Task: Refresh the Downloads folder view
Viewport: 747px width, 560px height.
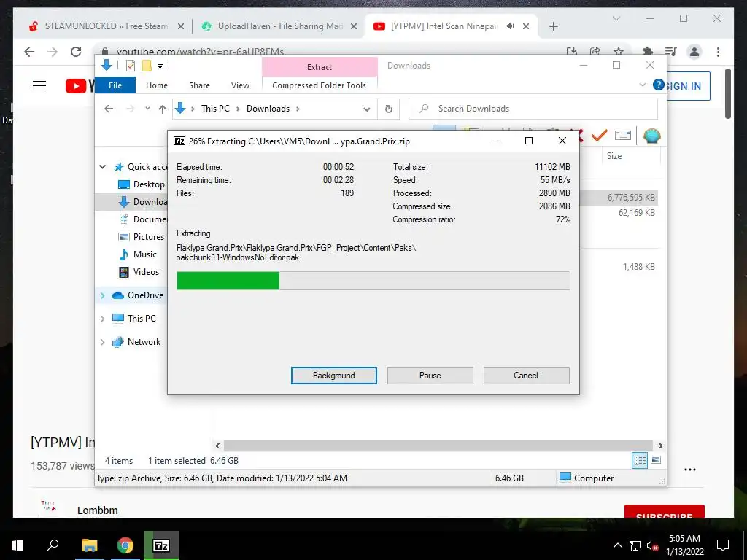Action: [x=389, y=109]
